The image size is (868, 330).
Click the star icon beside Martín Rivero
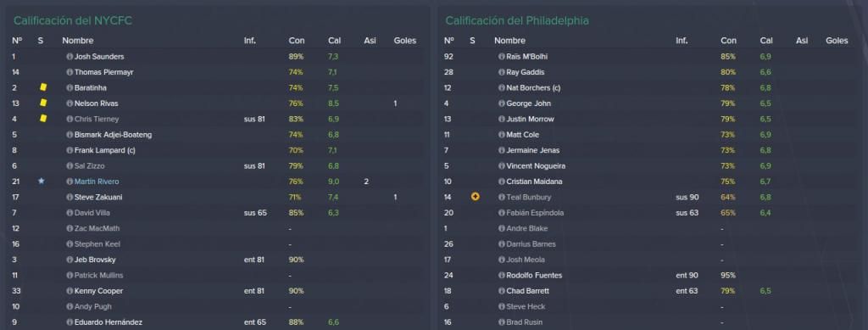[x=41, y=181]
